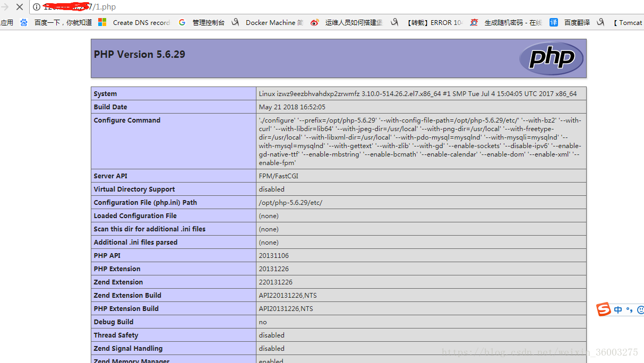Click the Sogou smiley emoji icon
This screenshot has width=644, height=363.
tap(640, 310)
